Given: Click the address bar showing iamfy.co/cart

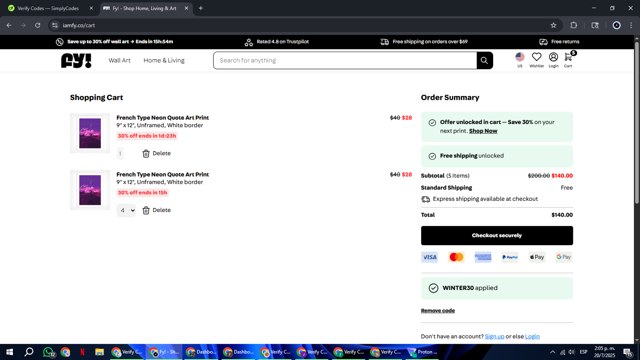Looking at the screenshot, I should pos(302,25).
